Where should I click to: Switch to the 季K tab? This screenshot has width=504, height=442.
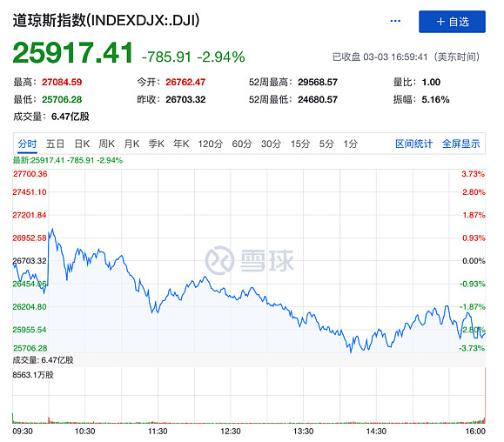click(x=157, y=144)
